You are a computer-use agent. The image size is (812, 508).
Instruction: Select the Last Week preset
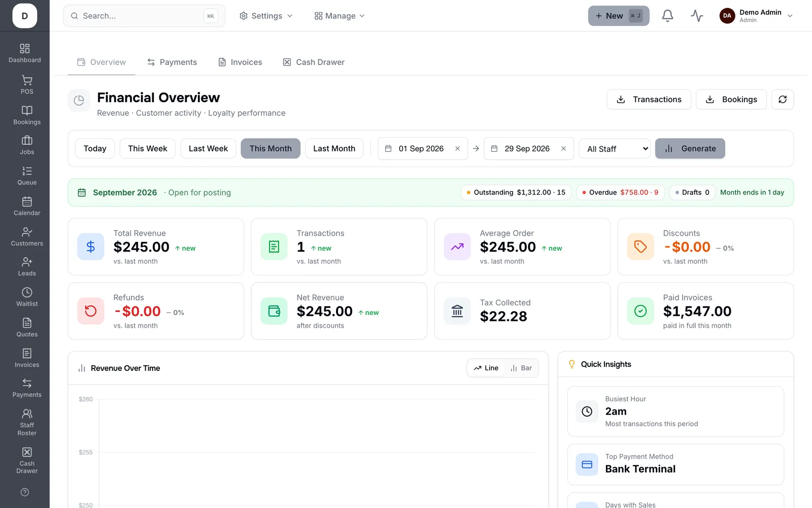pyautogui.click(x=208, y=148)
